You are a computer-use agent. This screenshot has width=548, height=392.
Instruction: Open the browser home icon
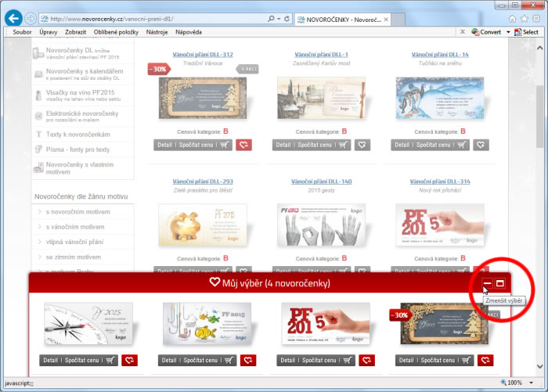tap(512, 19)
